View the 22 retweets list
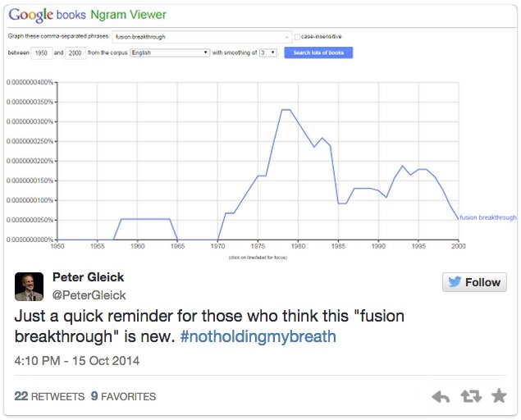This screenshot has height=420, width=521. pos(49,397)
